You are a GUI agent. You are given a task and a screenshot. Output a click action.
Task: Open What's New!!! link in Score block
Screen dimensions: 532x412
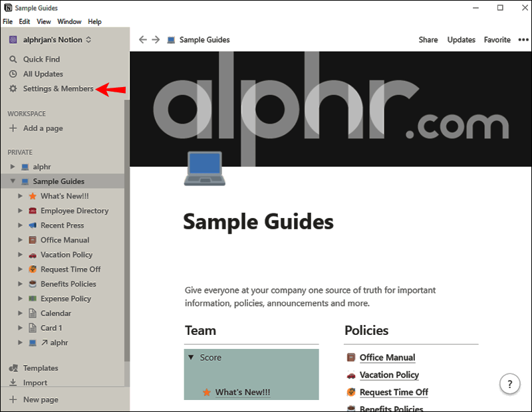point(243,392)
